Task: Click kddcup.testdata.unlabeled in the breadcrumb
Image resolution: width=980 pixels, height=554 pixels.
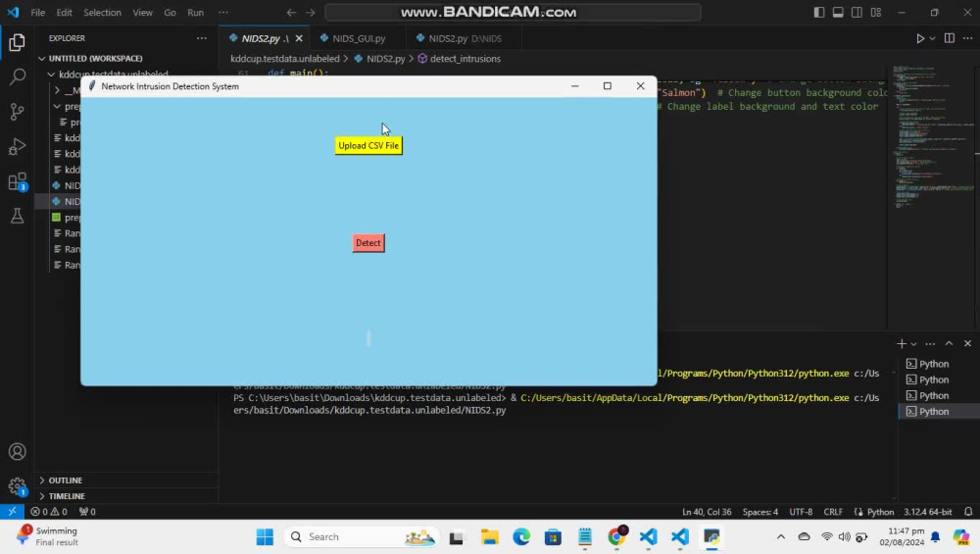Action: (x=285, y=59)
